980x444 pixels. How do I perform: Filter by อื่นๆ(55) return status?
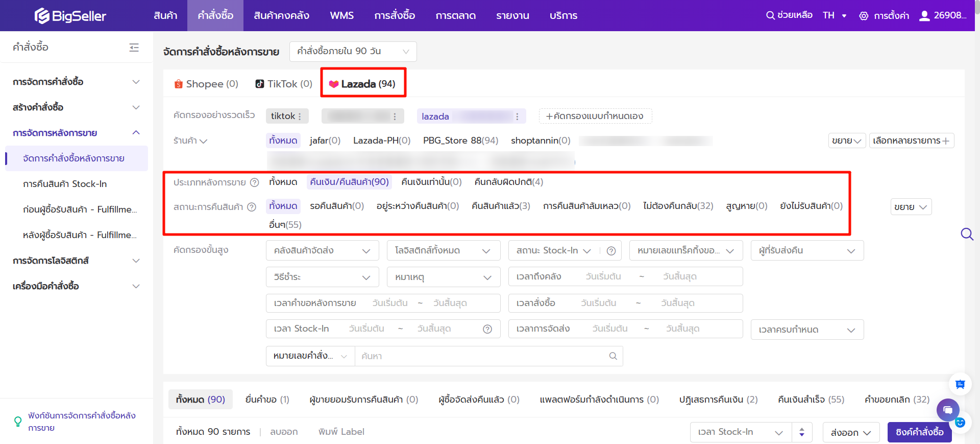point(285,225)
